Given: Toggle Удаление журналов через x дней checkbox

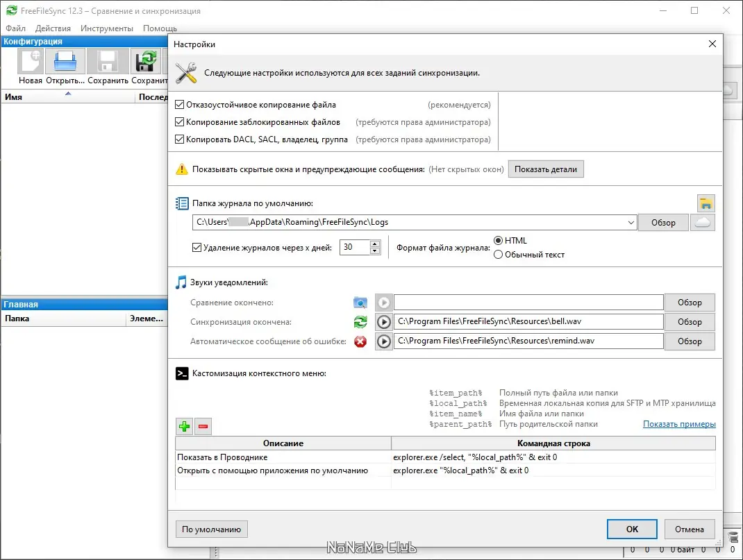Looking at the screenshot, I should point(197,247).
